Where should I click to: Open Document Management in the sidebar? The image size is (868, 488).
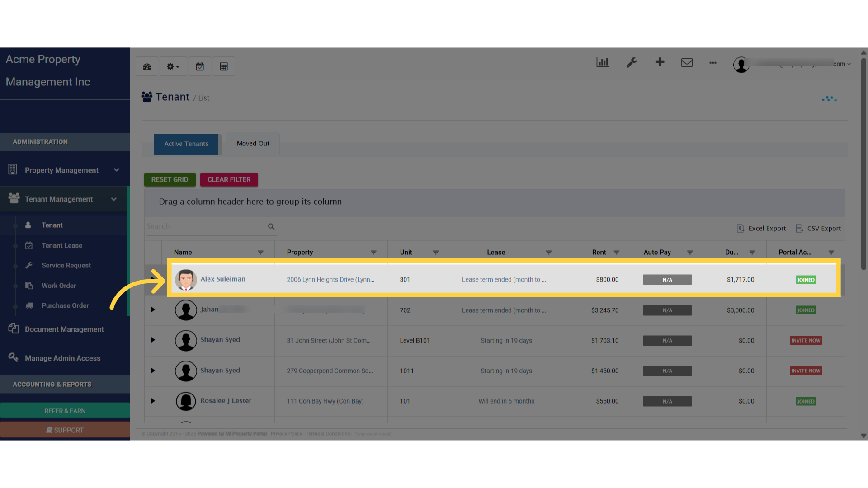pos(64,329)
